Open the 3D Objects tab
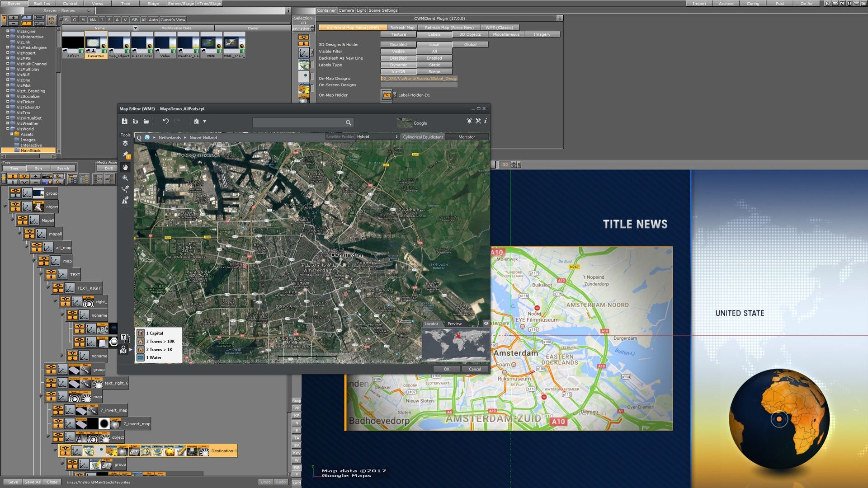The width and height of the screenshot is (868, 488). 470,34
